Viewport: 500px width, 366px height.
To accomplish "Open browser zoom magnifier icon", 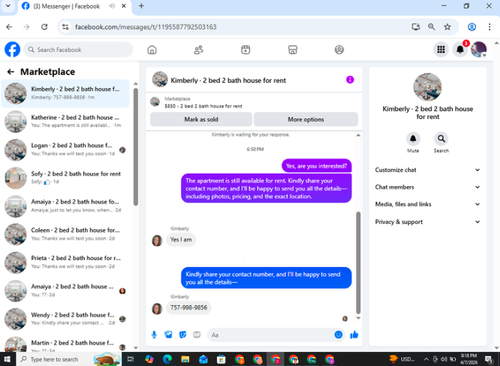I will click(431, 27).
